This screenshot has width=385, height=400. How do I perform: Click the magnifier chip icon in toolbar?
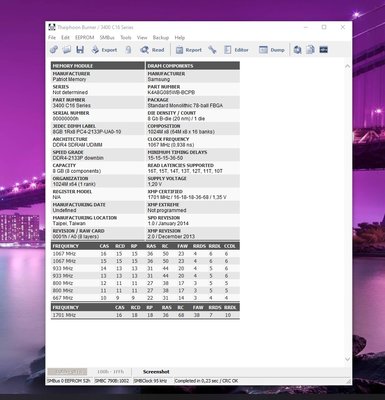tap(297, 50)
